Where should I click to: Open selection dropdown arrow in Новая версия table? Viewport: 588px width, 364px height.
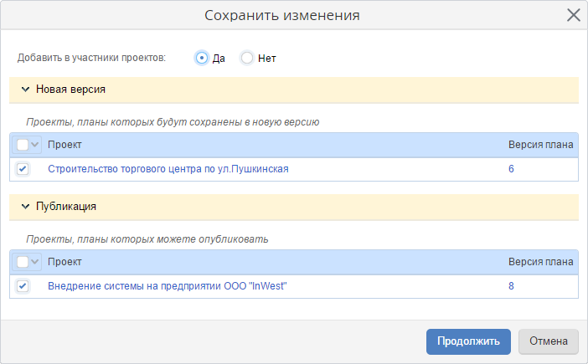point(35,145)
